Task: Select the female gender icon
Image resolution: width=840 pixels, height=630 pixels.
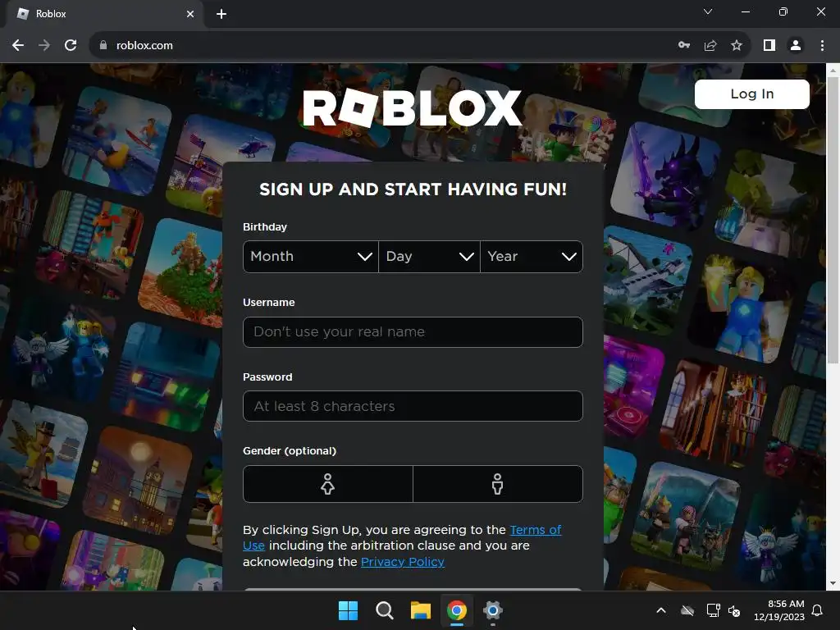Action: pyautogui.click(x=328, y=484)
